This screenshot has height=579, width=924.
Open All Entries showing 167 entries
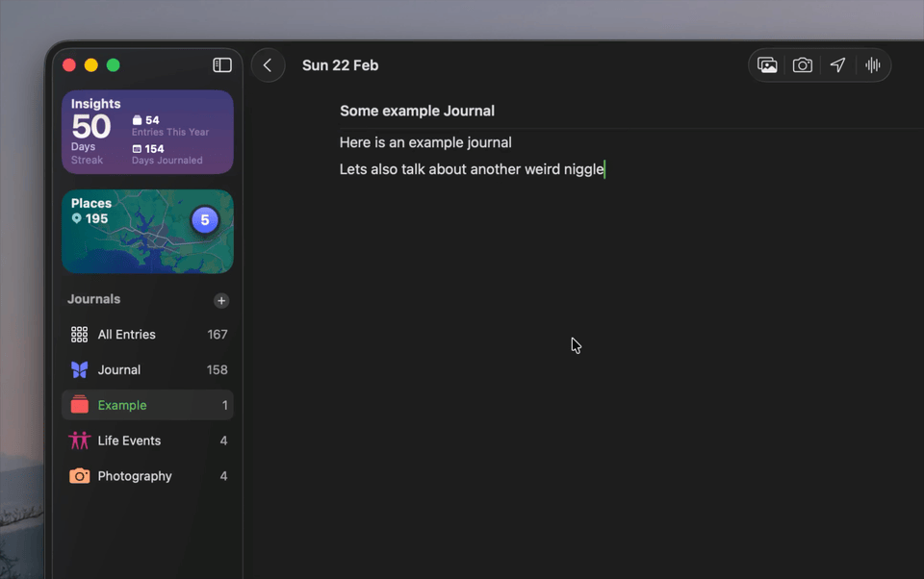[x=128, y=334]
